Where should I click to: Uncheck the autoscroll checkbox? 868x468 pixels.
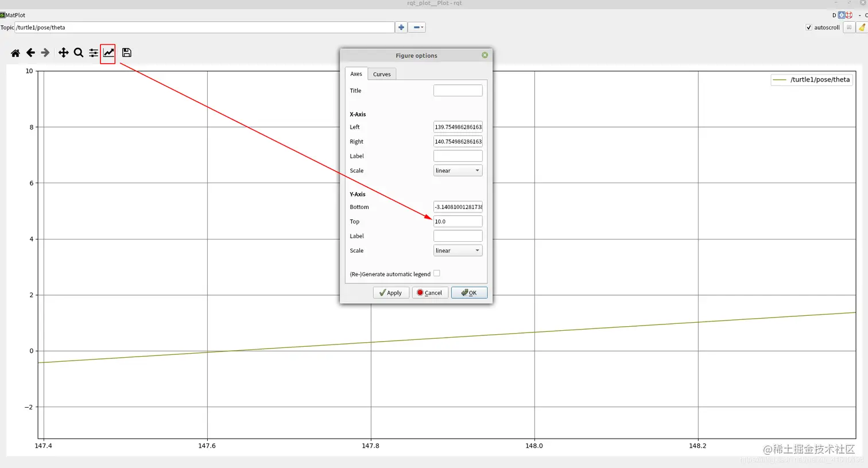(809, 28)
